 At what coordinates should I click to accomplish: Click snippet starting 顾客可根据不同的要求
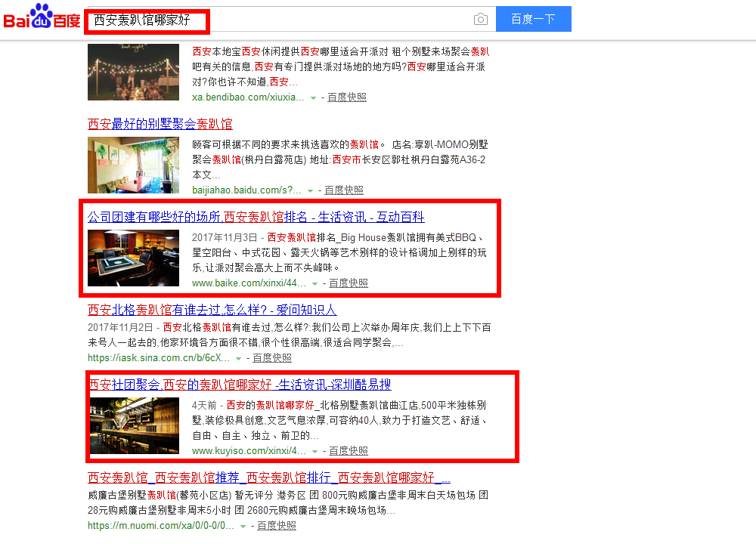coord(340,159)
